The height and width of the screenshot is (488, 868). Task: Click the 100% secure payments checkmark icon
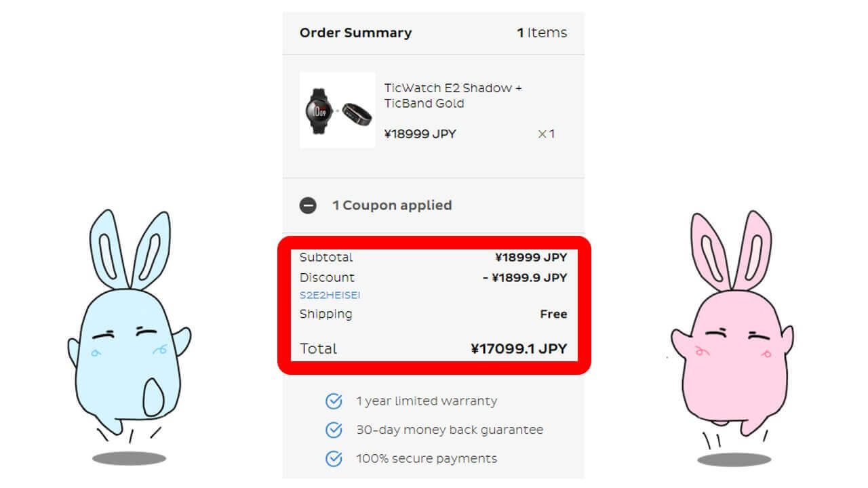click(334, 459)
